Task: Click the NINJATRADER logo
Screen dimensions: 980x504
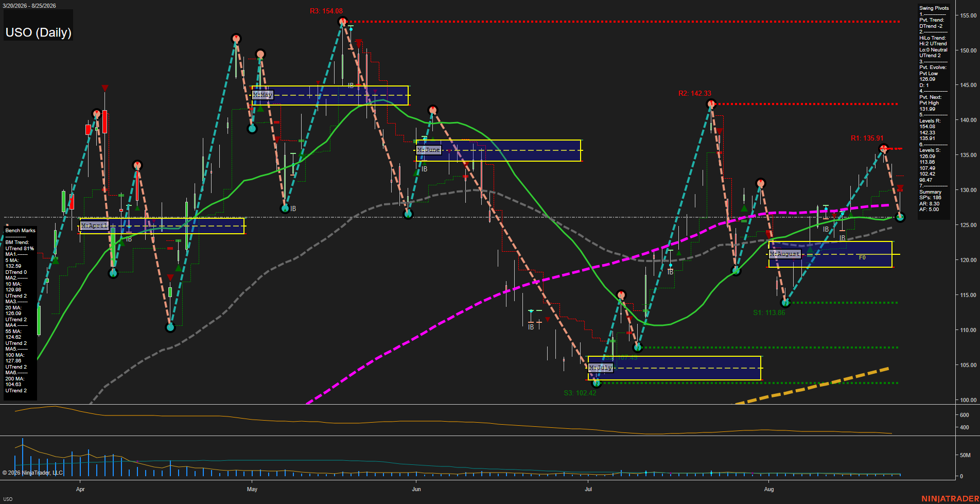Action: tap(950, 498)
